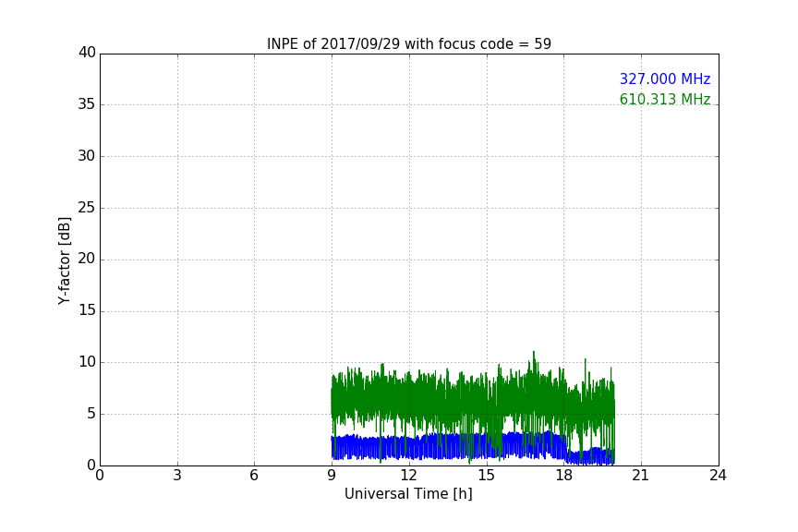The width and height of the screenshot is (798, 532).
Task: Click x-axis tick label '6'
Action: coord(254,476)
